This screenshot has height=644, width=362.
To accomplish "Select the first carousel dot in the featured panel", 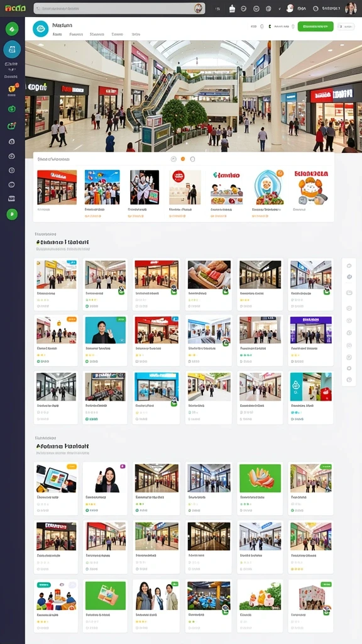I will pyautogui.click(x=173, y=159).
